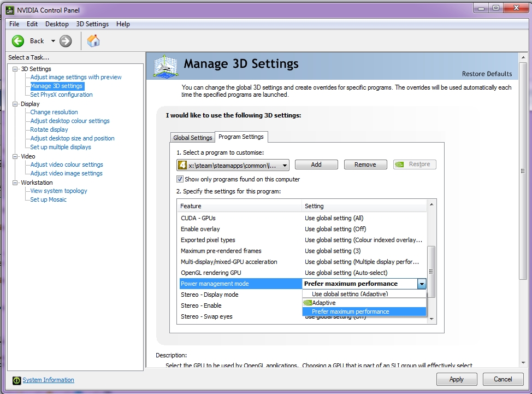Select Multi-display/mixed-GPU acceleration row
The width and height of the screenshot is (532, 394).
[302, 262]
